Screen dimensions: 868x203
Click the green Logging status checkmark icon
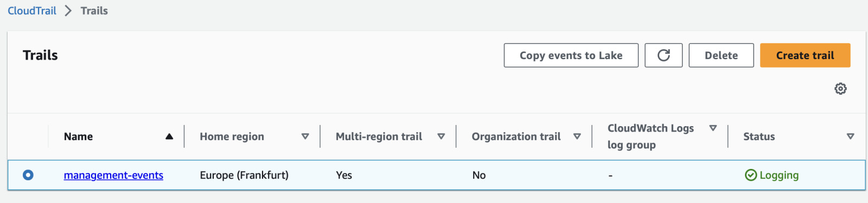(x=751, y=175)
